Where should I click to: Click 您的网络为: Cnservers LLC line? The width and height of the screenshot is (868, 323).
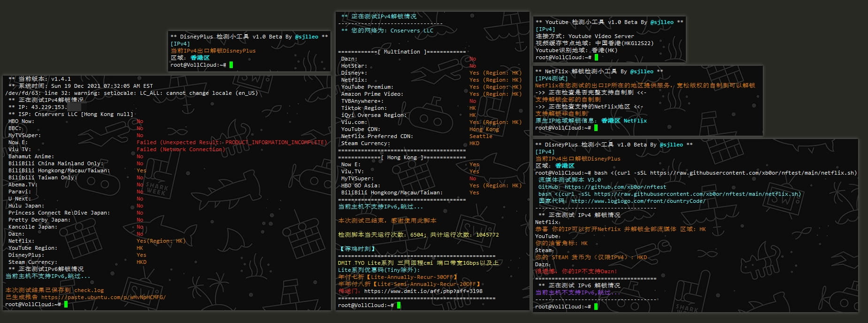pos(387,31)
